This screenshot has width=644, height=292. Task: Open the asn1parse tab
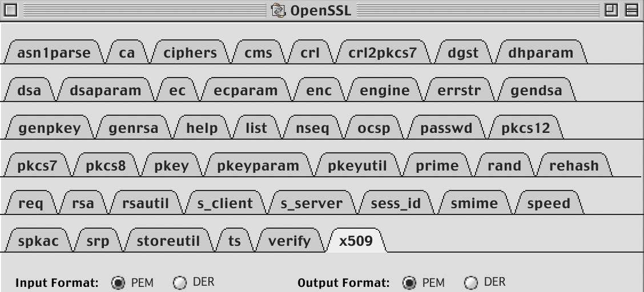coord(54,52)
